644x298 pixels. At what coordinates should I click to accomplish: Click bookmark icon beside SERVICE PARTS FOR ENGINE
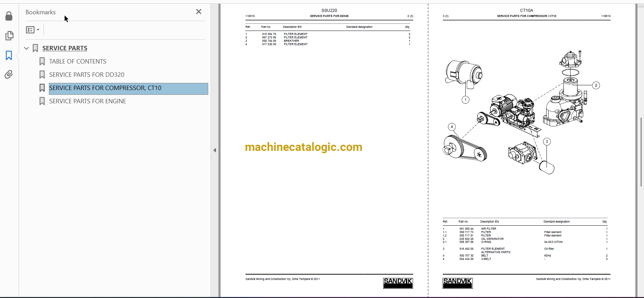[42, 101]
